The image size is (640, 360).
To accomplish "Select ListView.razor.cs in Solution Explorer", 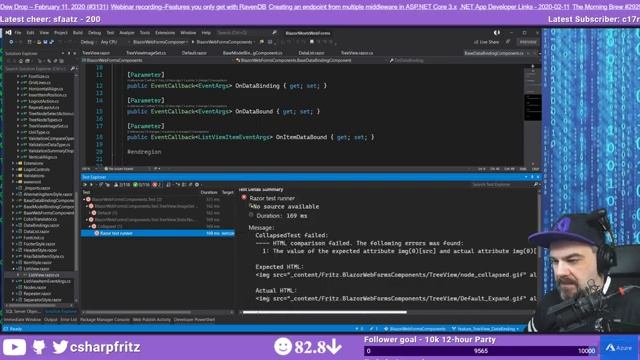I will coord(43,275).
